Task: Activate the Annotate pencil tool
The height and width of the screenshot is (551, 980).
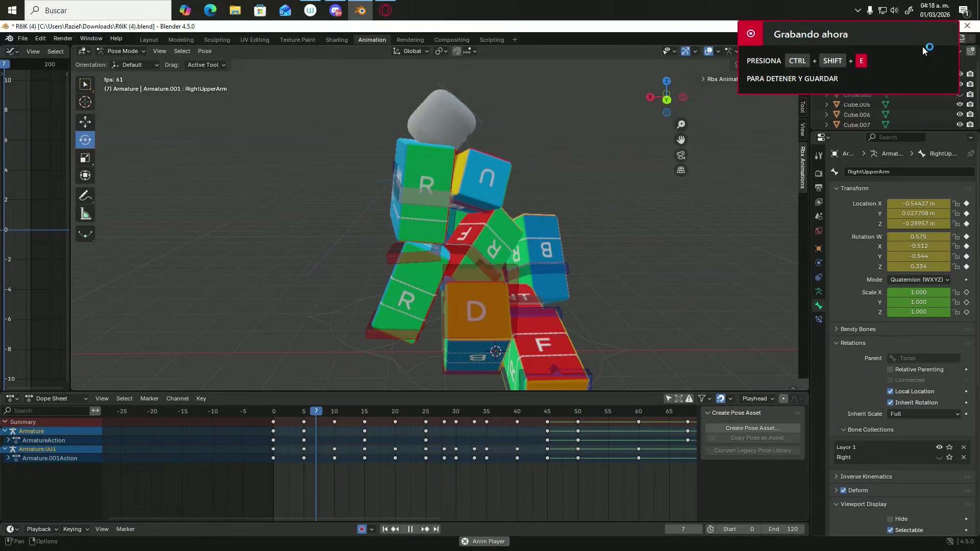Action: [85, 196]
